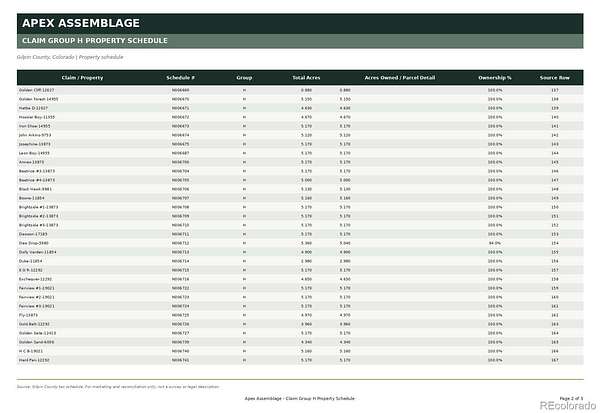Select the 'Hattie D' claim name cell

point(33,108)
